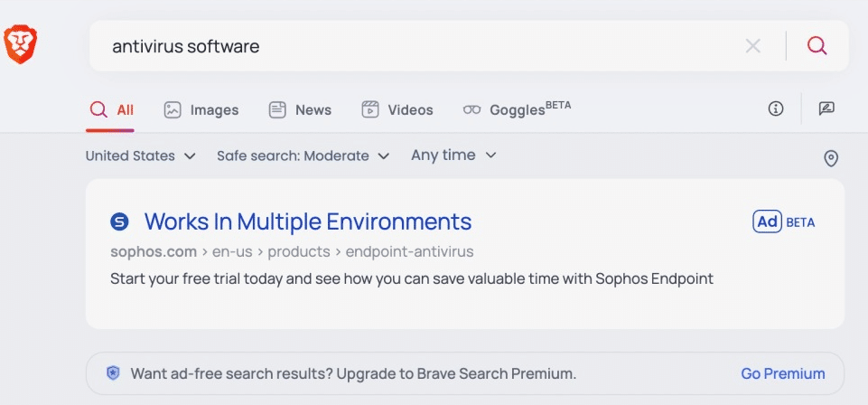Image resolution: width=868 pixels, height=405 pixels.
Task: Click the Sophos favicon in the ad
Action: (x=119, y=222)
